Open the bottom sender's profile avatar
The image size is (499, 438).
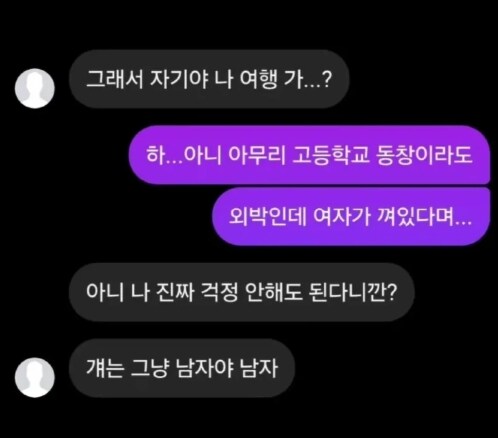tap(35, 377)
